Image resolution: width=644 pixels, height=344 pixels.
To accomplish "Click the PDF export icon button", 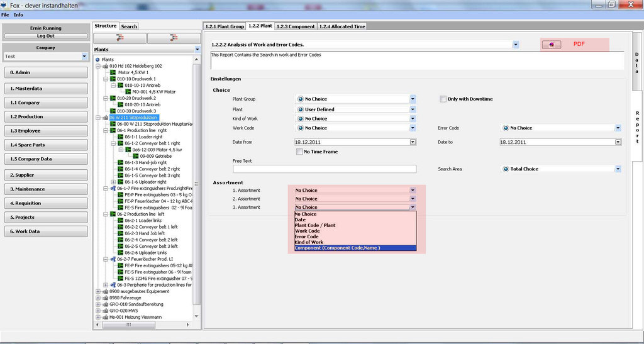I will pyautogui.click(x=552, y=45).
